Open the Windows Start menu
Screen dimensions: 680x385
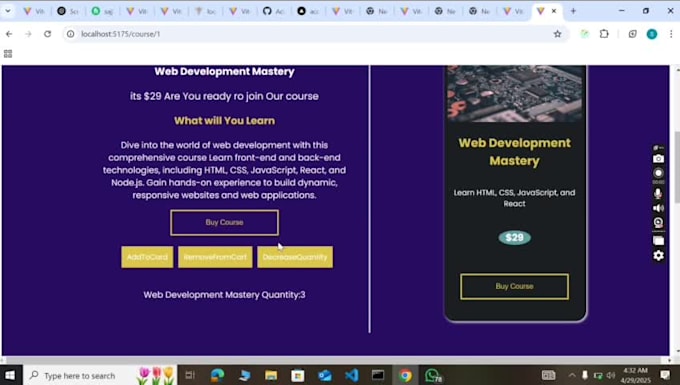click(10, 375)
